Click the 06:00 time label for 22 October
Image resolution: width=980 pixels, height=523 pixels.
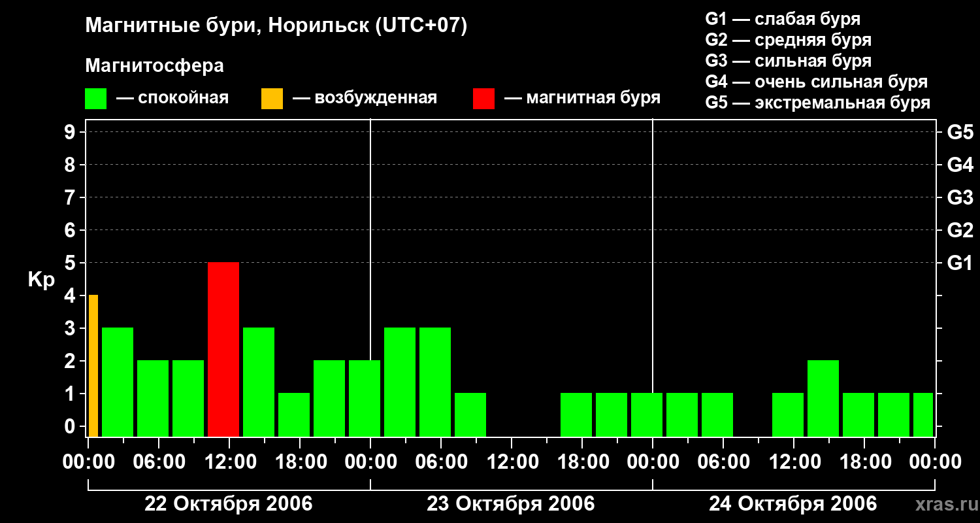[158, 462]
